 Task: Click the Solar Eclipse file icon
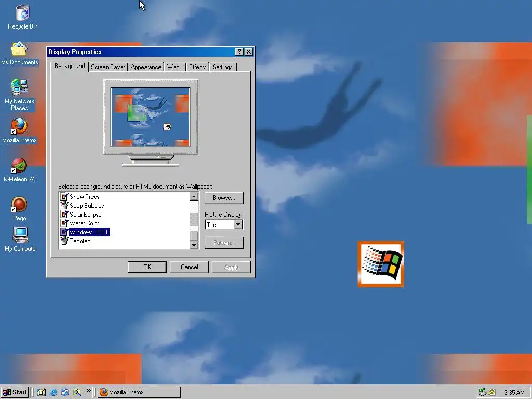pos(64,214)
